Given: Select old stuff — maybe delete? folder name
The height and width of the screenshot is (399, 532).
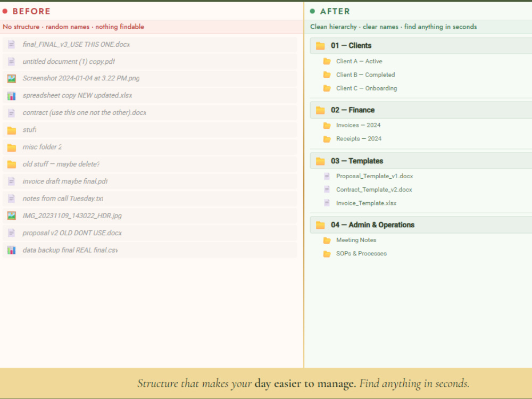Looking at the screenshot, I should (x=61, y=164).
